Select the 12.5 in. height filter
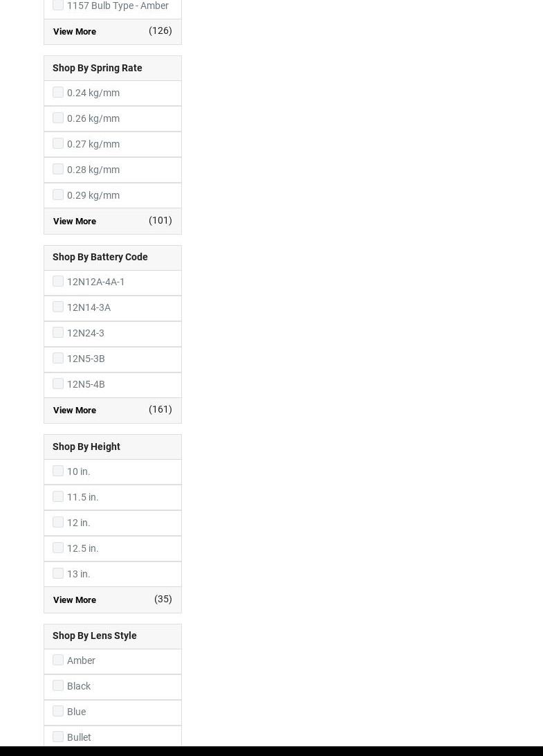Screen dimensions: 543x756 click(58, 548)
